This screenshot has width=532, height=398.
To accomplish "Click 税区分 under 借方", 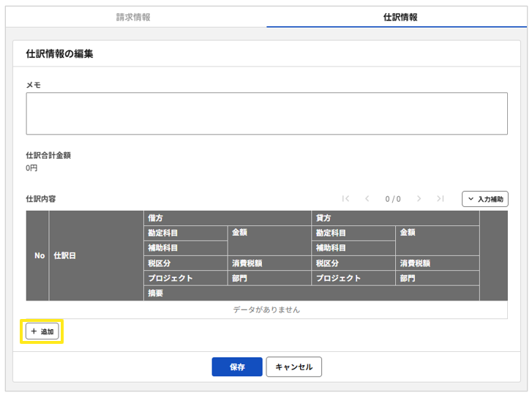I will (186, 263).
